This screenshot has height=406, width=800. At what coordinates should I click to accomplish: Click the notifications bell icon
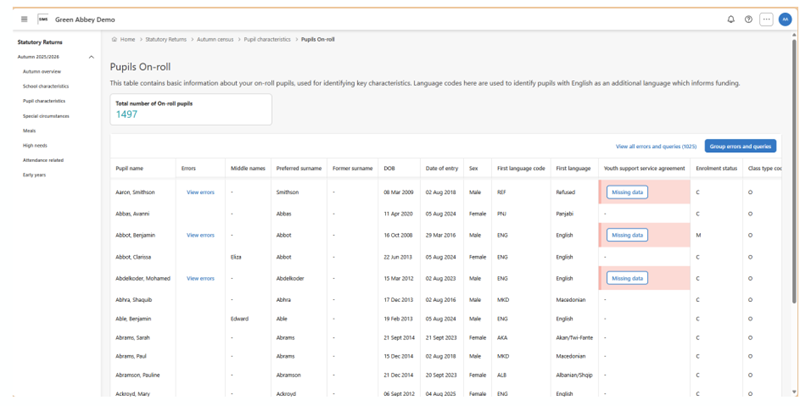click(731, 19)
